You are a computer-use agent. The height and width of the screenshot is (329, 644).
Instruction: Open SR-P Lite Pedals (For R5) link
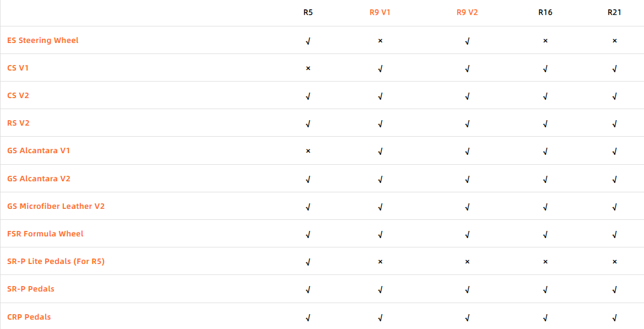[x=56, y=261]
